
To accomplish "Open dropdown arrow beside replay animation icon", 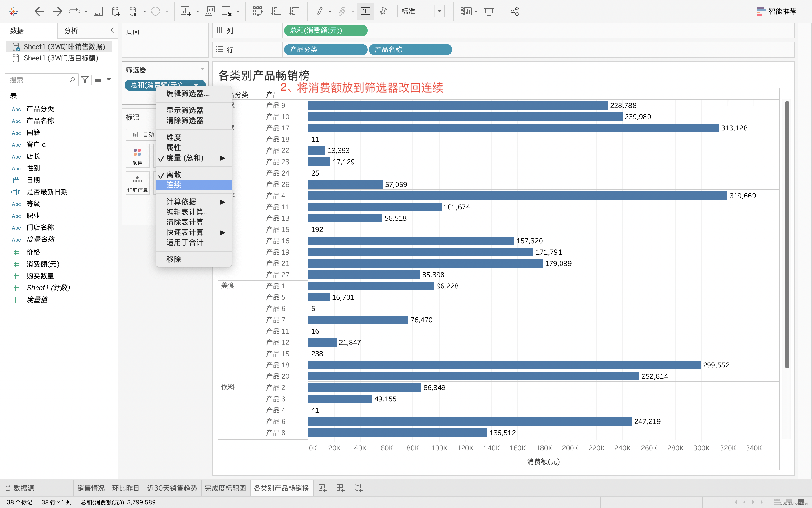I will tap(86, 11).
